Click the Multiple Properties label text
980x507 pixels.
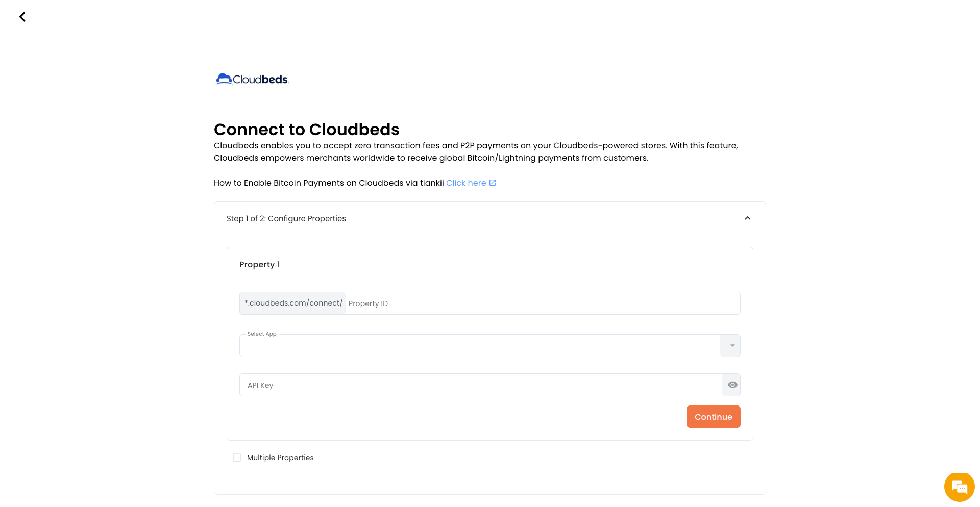click(x=280, y=458)
